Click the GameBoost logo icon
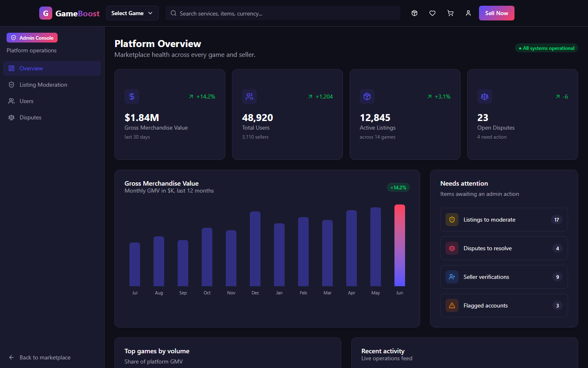The image size is (588, 368). (46, 13)
